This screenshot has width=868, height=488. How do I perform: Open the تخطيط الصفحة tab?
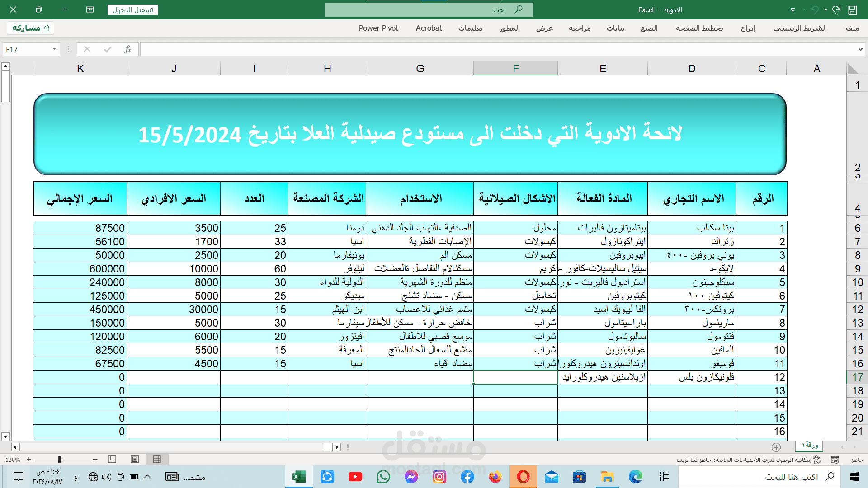click(699, 28)
